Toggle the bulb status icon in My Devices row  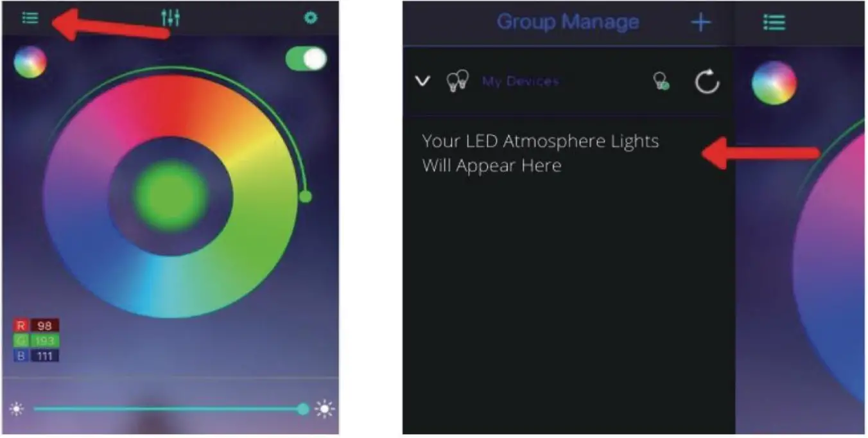coord(661,81)
